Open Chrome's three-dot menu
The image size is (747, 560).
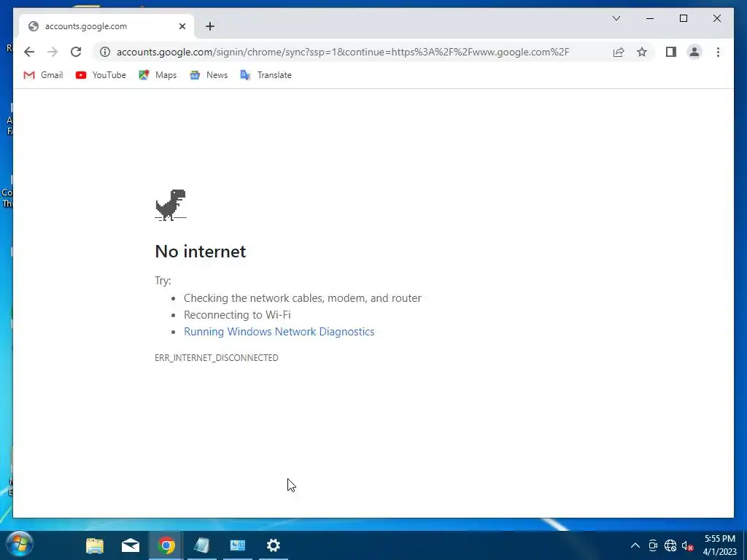[718, 52]
